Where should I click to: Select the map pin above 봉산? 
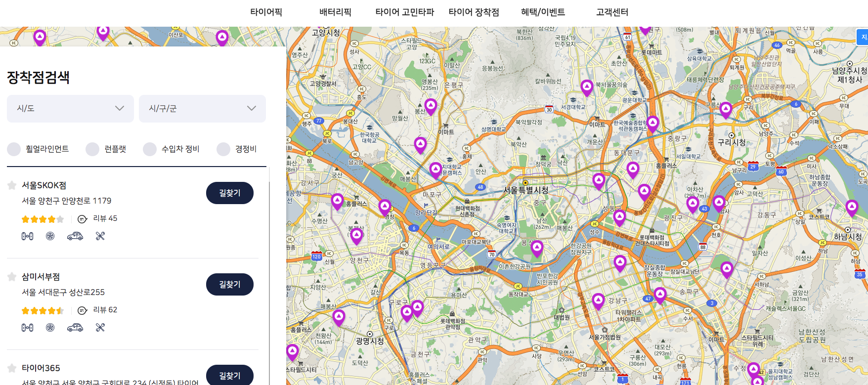(431, 106)
